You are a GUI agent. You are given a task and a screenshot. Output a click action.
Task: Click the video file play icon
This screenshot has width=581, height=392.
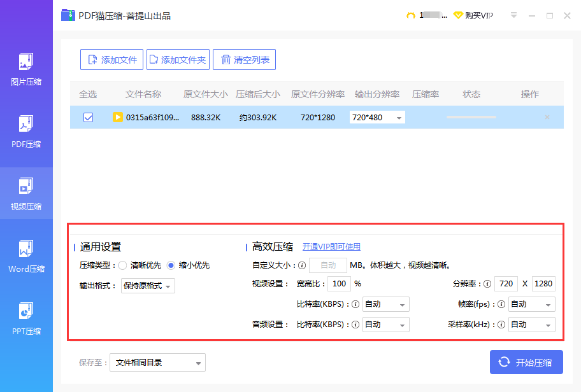coord(117,117)
